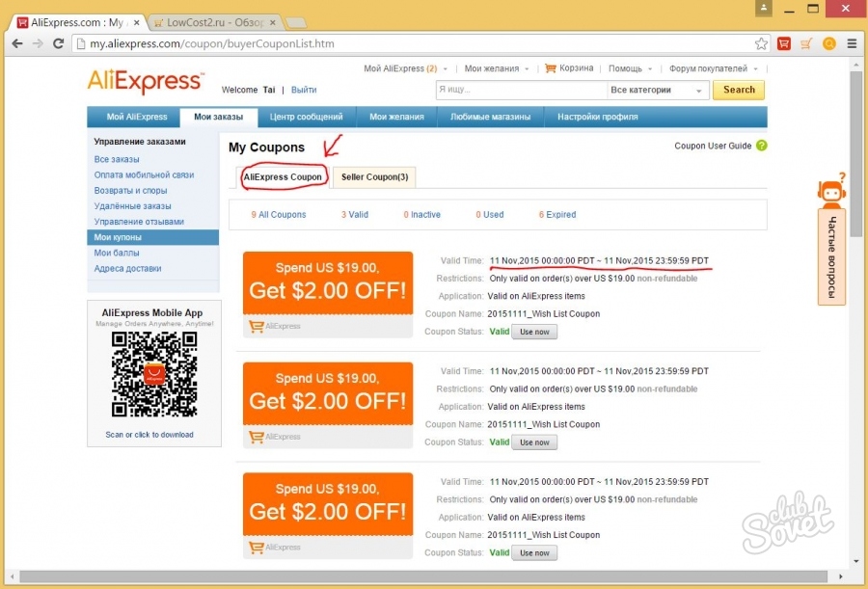Image resolution: width=868 pixels, height=589 pixels.
Task: Switch to the Seller Coupon(3) tab
Action: [374, 177]
